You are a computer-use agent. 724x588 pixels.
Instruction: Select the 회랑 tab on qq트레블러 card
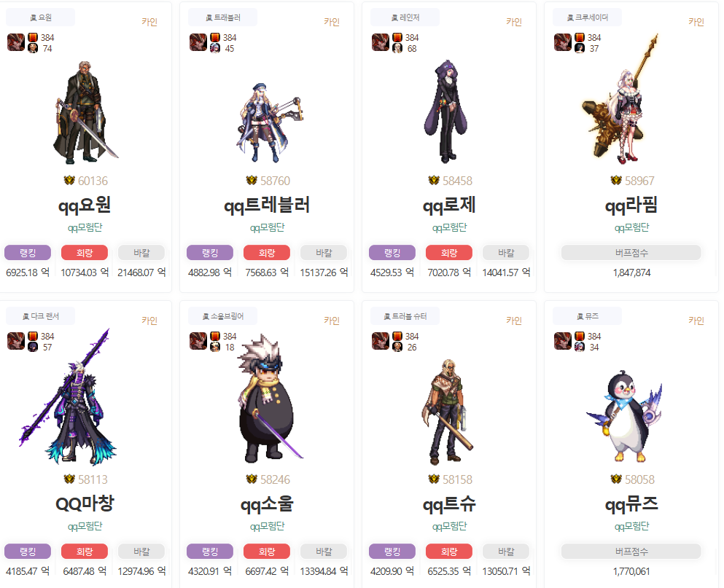[267, 252]
